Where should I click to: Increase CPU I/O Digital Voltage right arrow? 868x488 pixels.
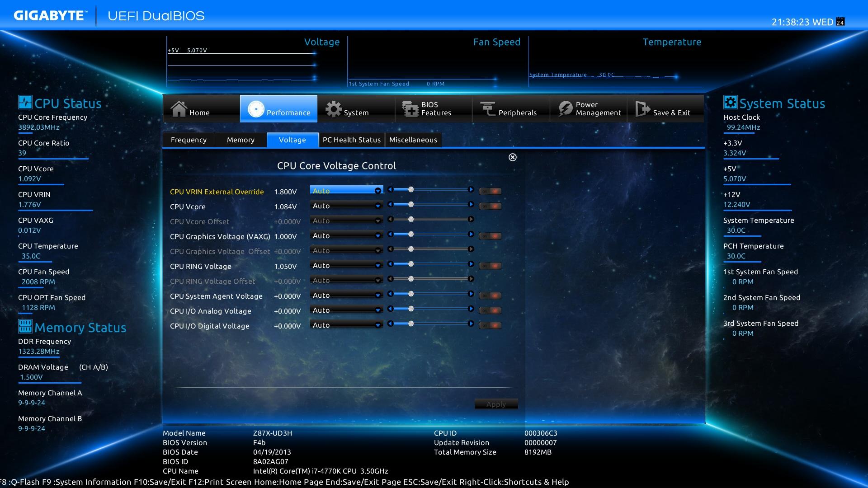471,324
